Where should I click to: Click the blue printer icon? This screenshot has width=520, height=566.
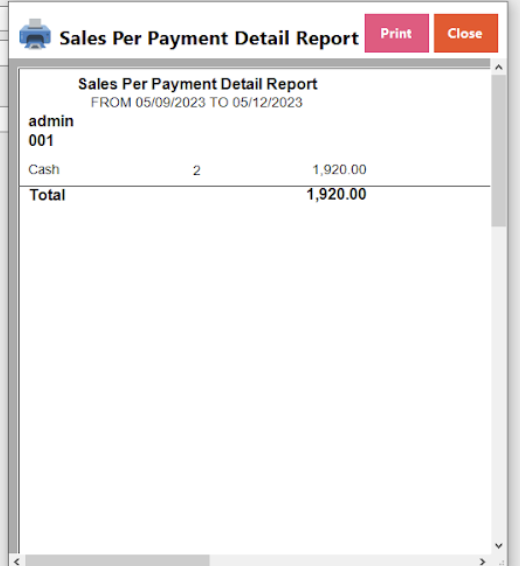35,34
